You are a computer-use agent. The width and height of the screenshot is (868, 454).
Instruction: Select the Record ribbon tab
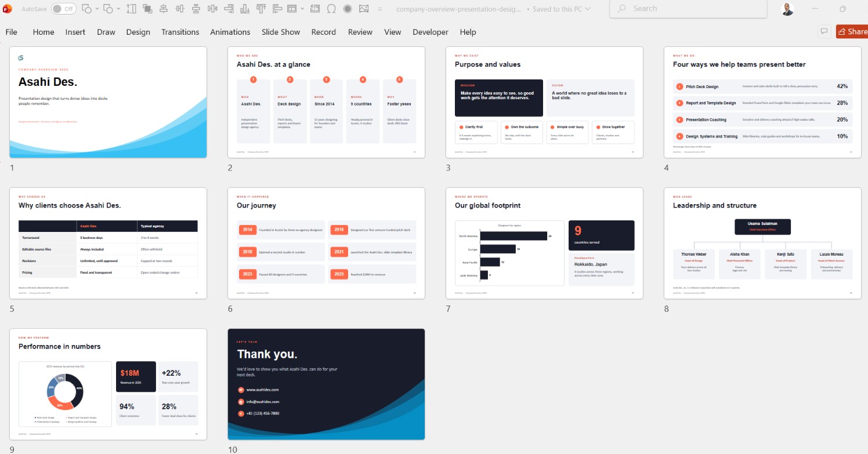(324, 32)
